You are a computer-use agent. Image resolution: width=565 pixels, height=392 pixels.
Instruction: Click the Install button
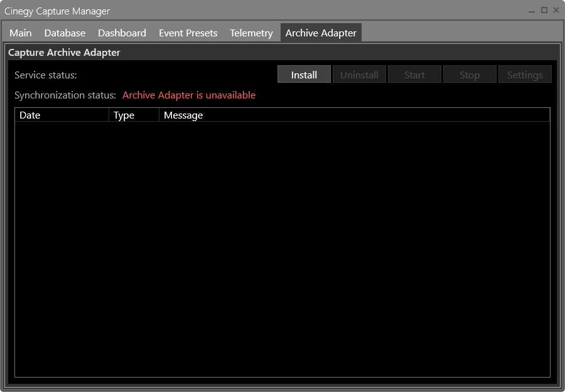[x=304, y=74]
